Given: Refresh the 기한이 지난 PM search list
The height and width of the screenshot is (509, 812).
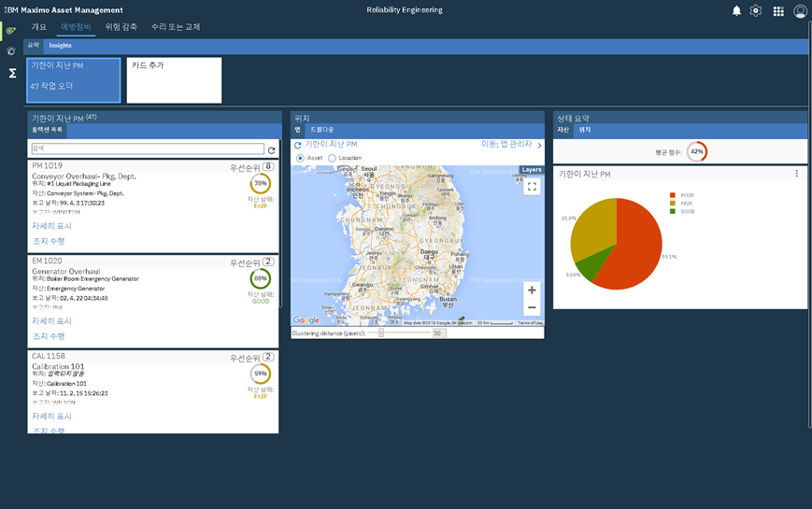Looking at the screenshot, I should click(271, 150).
